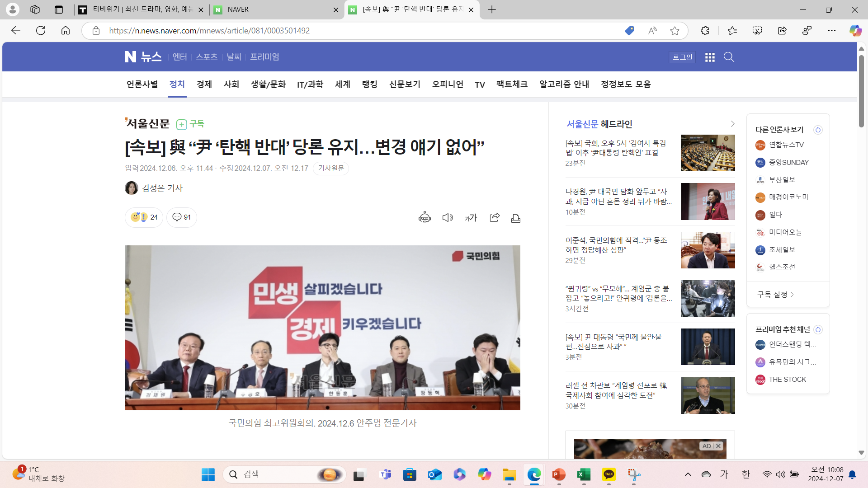Click the print article icon
This screenshot has height=488, width=868.
click(516, 218)
